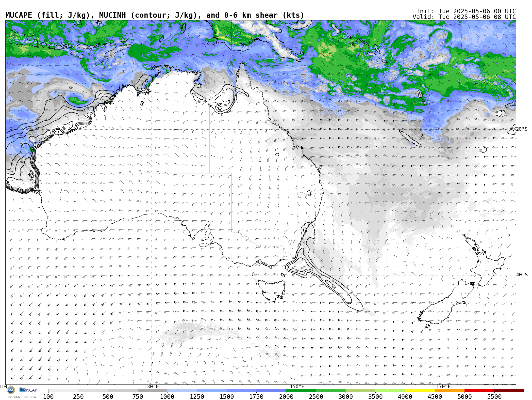The height and width of the screenshot is (400, 532).
Task: Click the colorbar label 1500
Action: (227, 397)
